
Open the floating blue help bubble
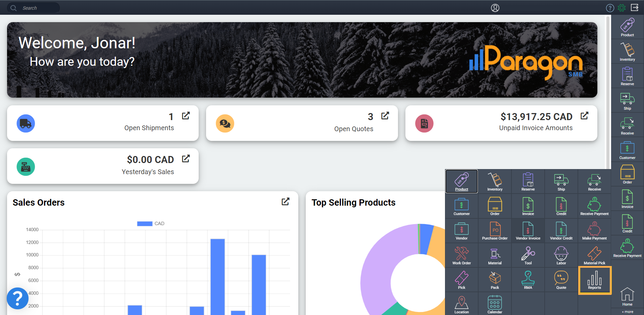(x=17, y=298)
